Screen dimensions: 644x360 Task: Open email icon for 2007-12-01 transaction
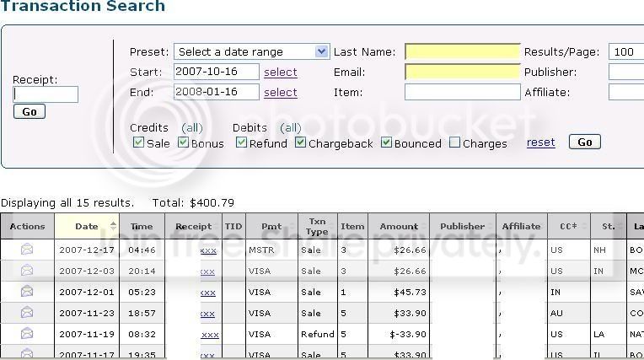point(27,292)
